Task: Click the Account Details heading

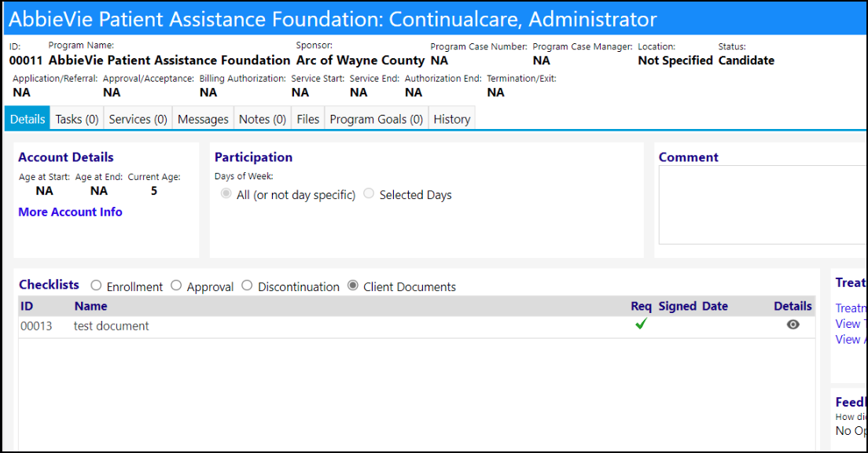Action: (x=66, y=157)
